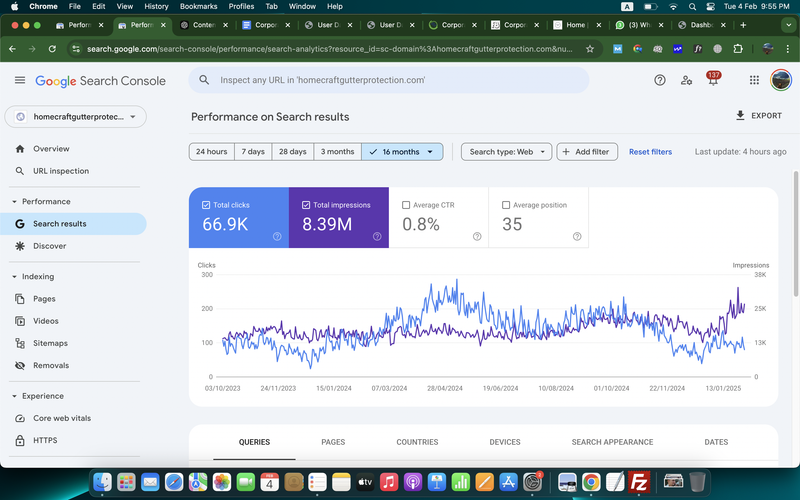
Task: Click the Reset filters link
Action: click(x=651, y=152)
